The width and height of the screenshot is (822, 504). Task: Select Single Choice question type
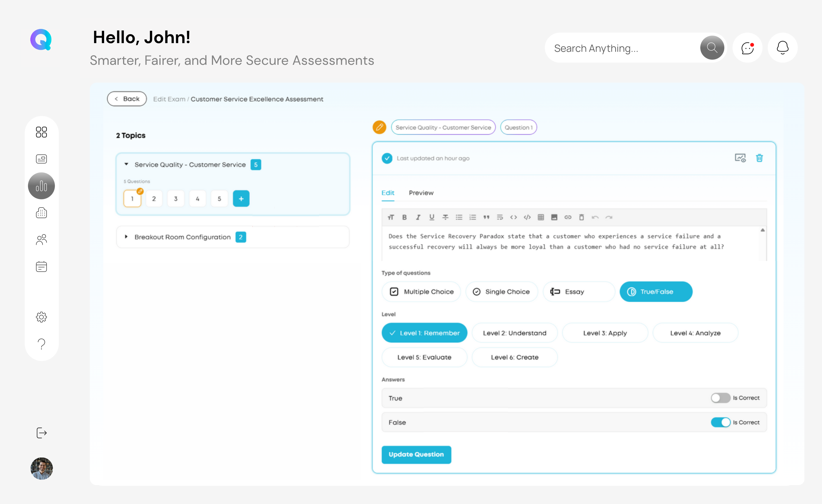(x=501, y=292)
